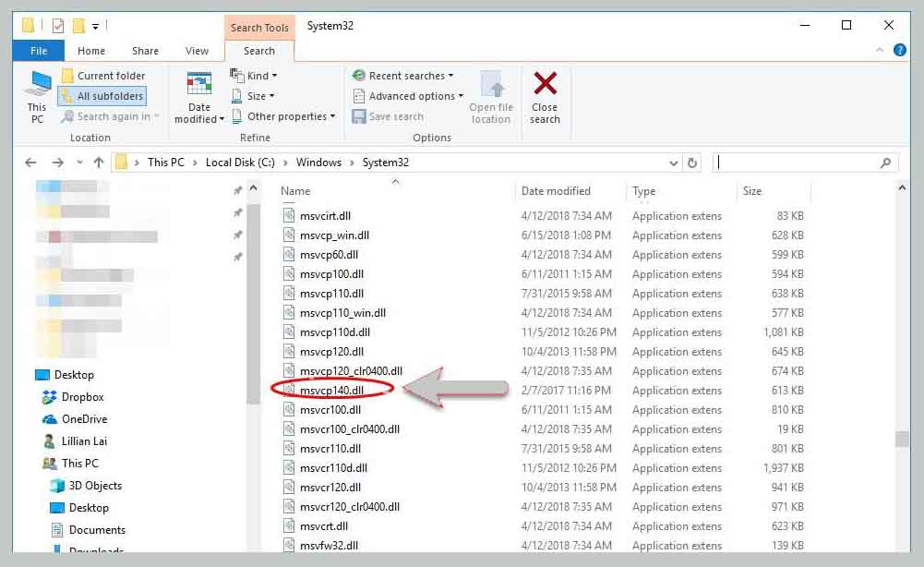Screen dimensions: 924x567
Task: Open Dropbox from the sidebar icon
Action: [49, 397]
